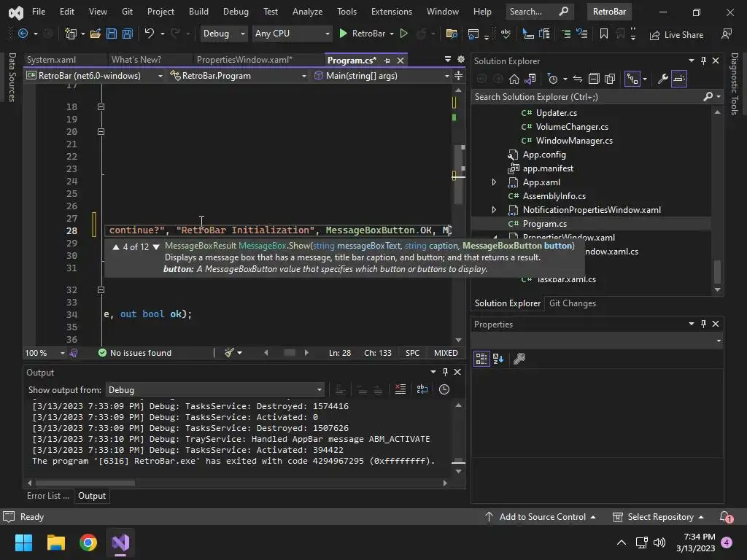Open the Show output from Debug dropdown

pos(215,390)
